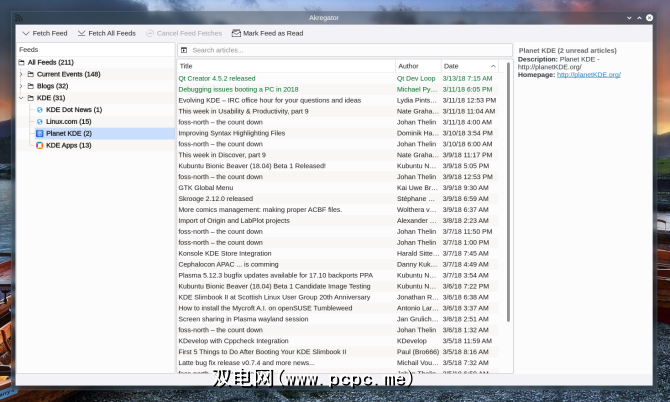Click date 3/11/18 12:53 PM cell
Screen dimensions: 670x402
[469, 100]
